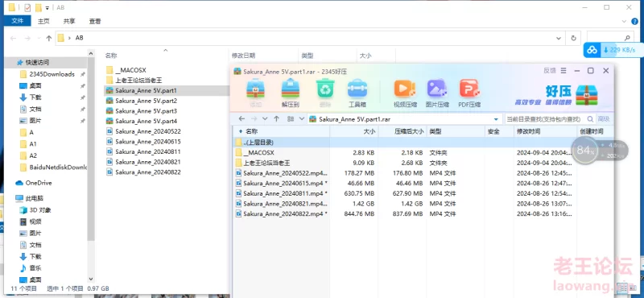Expand the Explorer ribbon chevron
The width and height of the screenshot is (644, 298).
(624, 22)
